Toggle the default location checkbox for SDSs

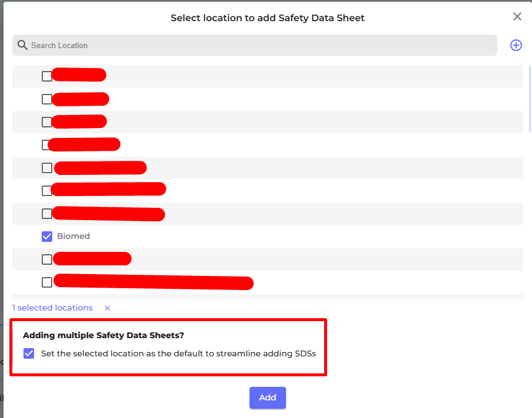29,353
